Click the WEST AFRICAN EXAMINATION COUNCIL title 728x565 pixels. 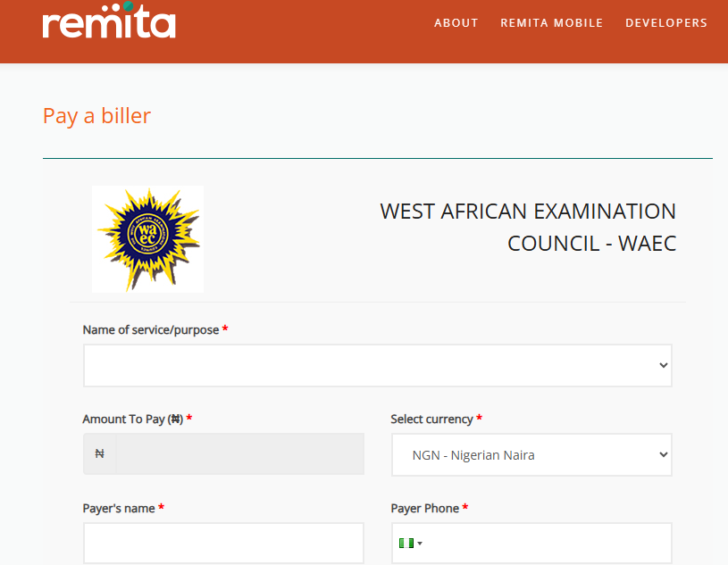[x=527, y=227]
